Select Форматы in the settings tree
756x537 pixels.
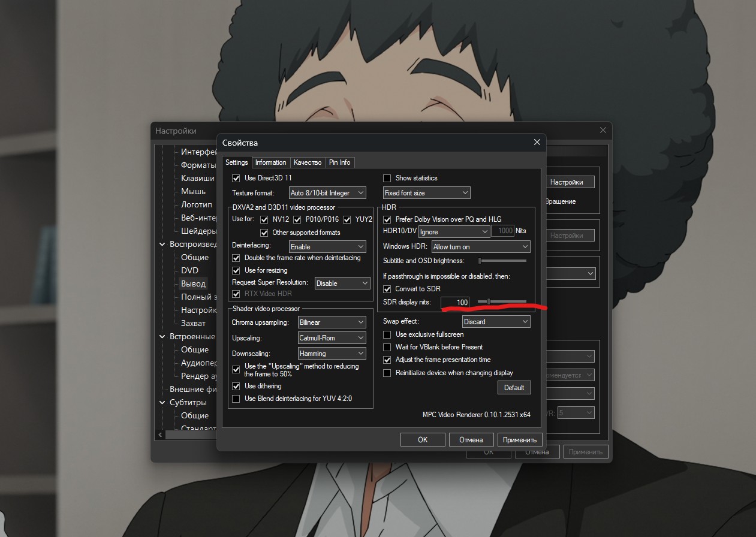[x=198, y=165]
